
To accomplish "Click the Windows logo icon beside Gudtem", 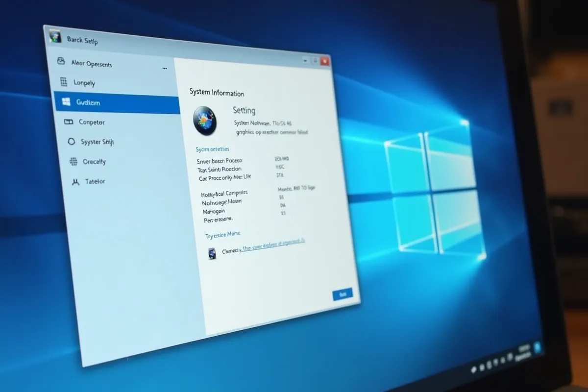I will click(x=66, y=102).
